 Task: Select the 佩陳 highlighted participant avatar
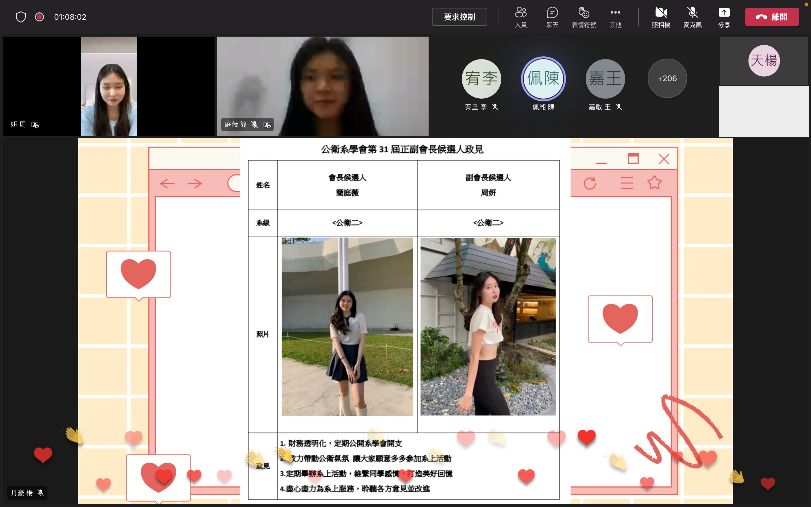pos(543,78)
